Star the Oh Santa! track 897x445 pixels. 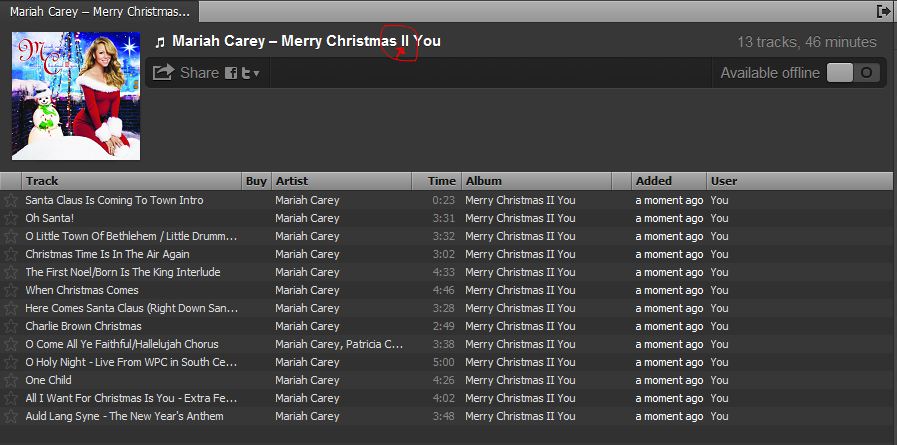10,218
